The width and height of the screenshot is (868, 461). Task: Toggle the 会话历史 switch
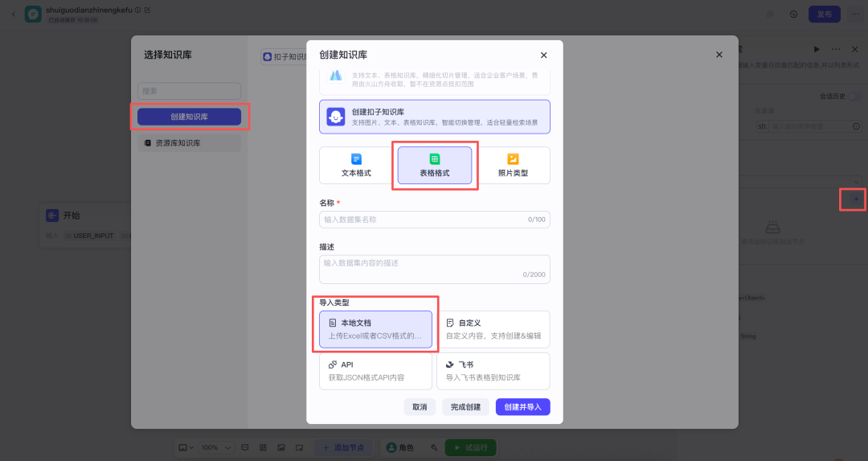pos(854,97)
